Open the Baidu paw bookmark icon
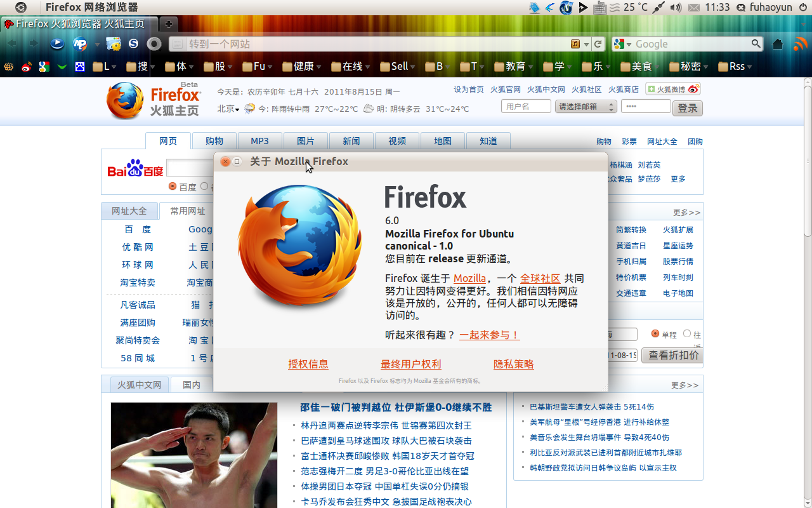Image resolution: width=812 pixels, height=508 pixels. (80, 66)
